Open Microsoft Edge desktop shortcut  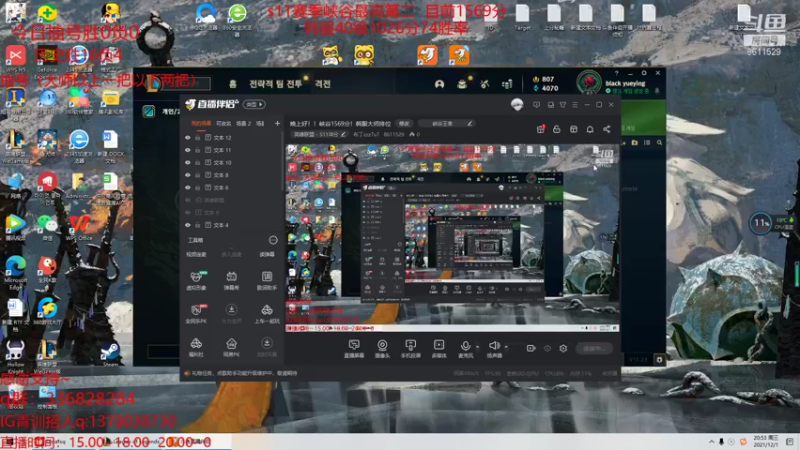click(15, 271)
